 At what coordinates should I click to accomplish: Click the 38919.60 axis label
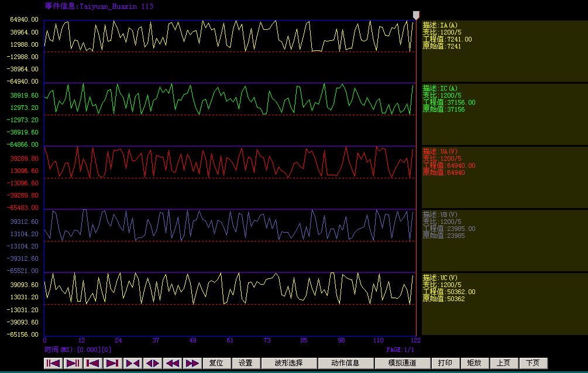25,96
